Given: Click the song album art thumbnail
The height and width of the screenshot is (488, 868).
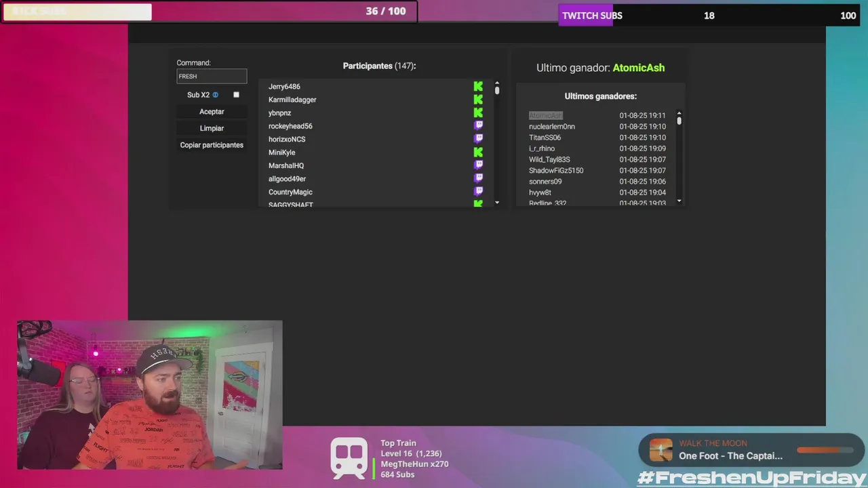Looking at the screenshot, I should [660, 450].
